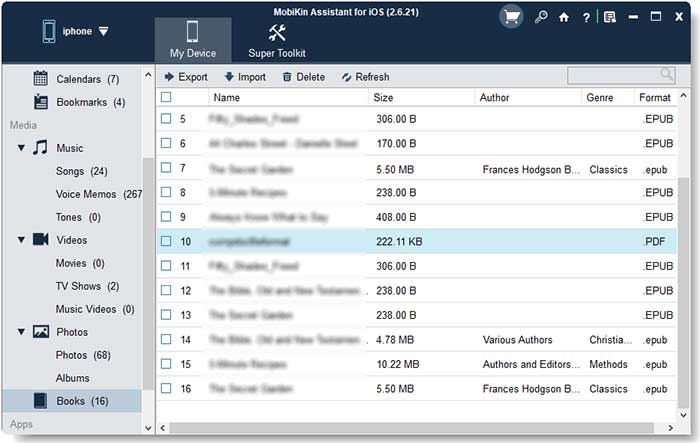Collapse the Photos tree section
Image resolution: width=700 pixels, height=443 pixels.
[x=21, y=332]
